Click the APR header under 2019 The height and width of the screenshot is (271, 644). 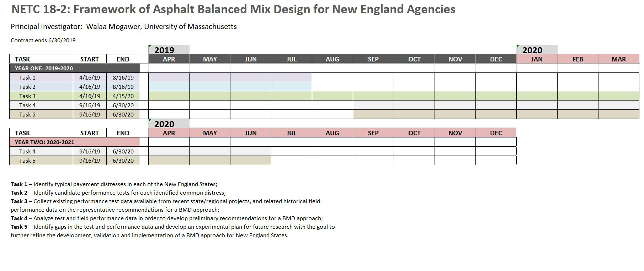169,59
